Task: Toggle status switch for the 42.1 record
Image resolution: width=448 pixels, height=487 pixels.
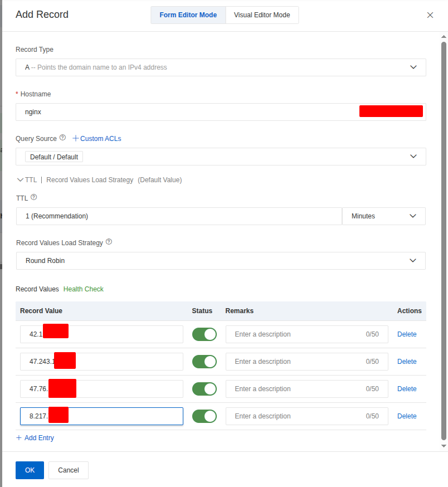Action: point(204,334)
